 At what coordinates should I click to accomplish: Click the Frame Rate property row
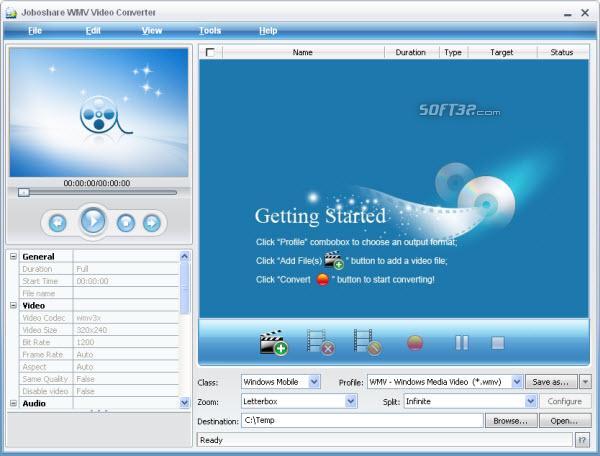click(x=99, y=355)
